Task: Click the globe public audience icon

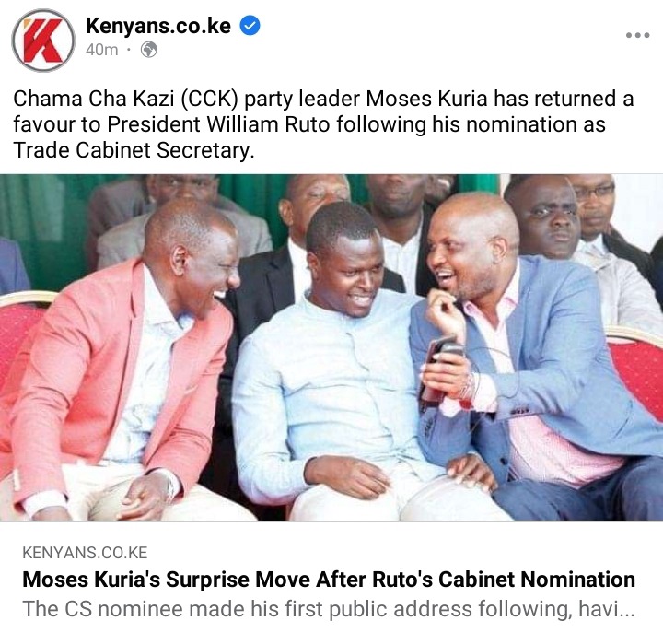Action: click(149, 50)
